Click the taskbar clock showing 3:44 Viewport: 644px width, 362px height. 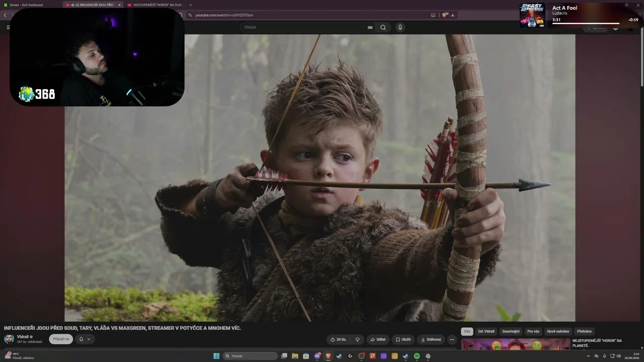[x=632, y=356]
